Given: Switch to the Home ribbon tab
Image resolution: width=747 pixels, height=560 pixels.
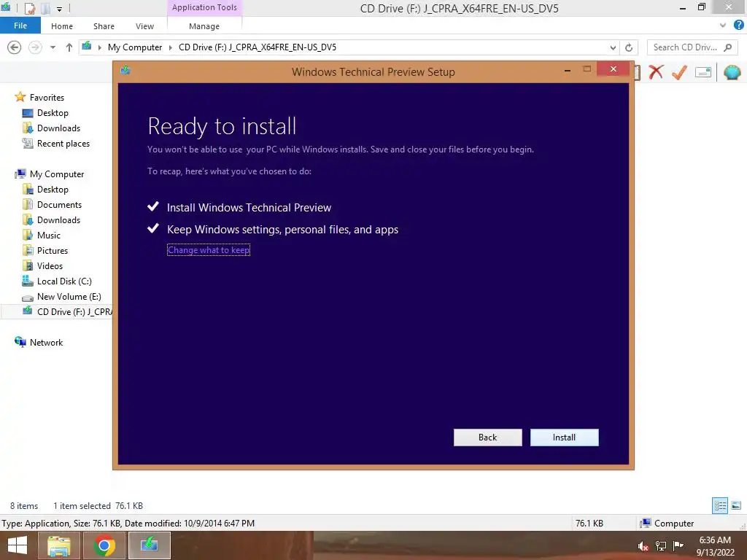Looking at the screenshot, I should [x=62, y=26].
